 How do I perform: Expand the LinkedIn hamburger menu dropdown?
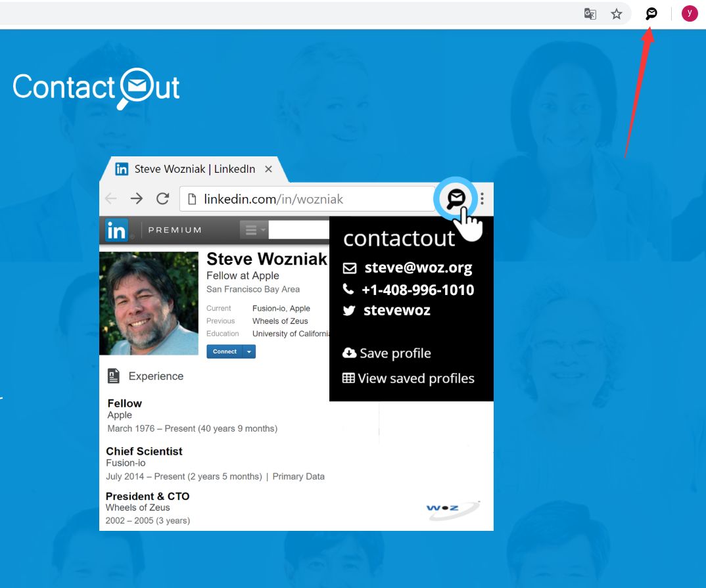254,231
